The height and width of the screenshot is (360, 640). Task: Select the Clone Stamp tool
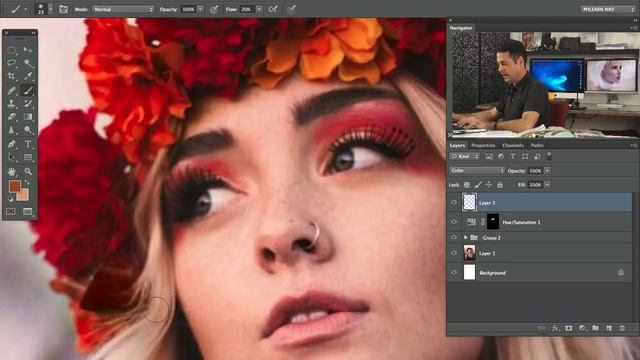coord(11,103)
